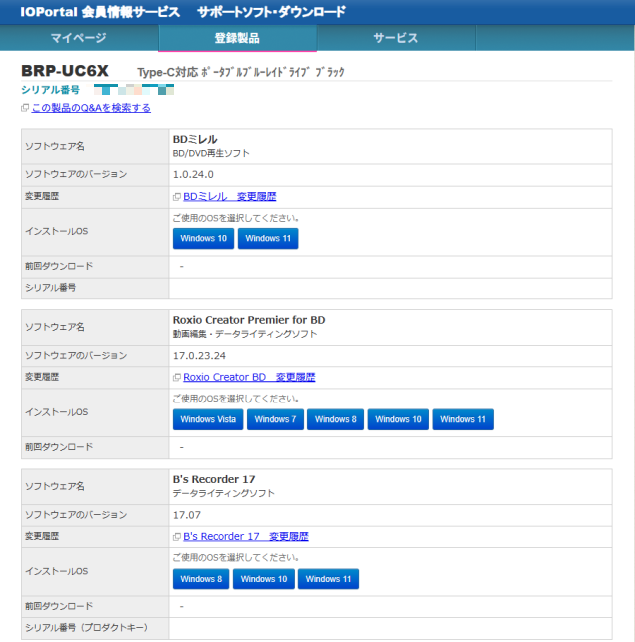Click the blurred serial number value under BRP-UC6X

pyautogui.click(x=134, y=89)
